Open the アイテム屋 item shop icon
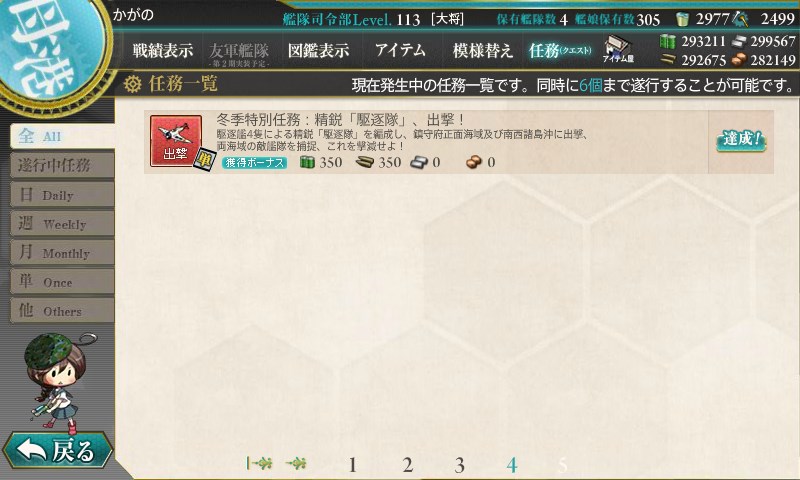This screenshot has width=800, height=480. pyautogui.click(x=618, y=49)
